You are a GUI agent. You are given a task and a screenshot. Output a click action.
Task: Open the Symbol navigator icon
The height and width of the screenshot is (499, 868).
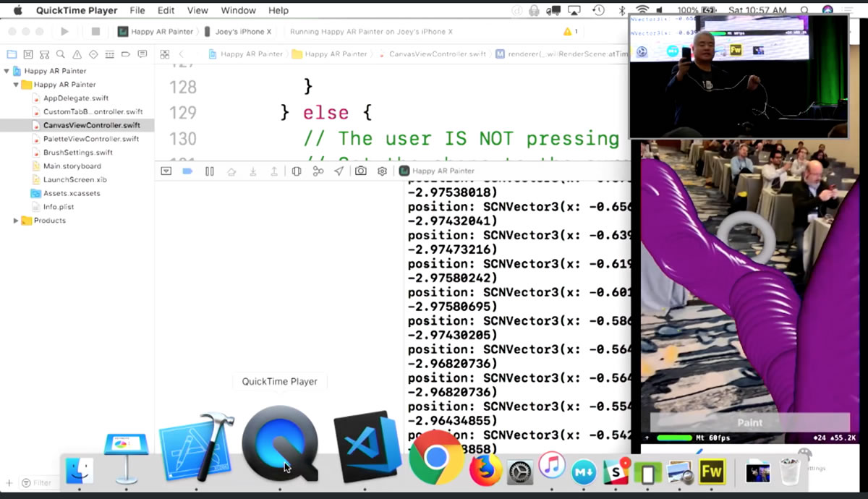pos(44,54)
